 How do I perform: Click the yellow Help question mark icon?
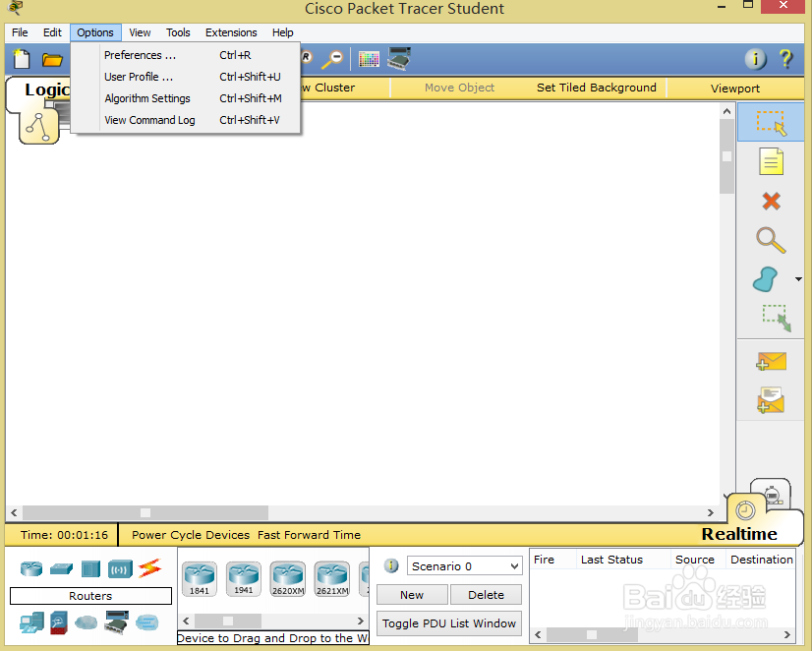click(786, 59)
